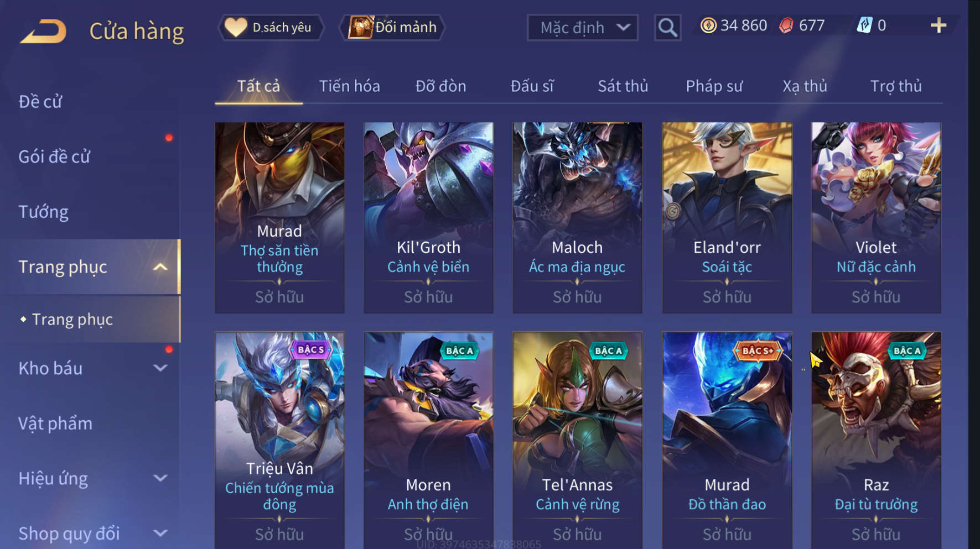Open Đổi mảnh fragment exchange

pyautogui.click(x=392, y=27)
